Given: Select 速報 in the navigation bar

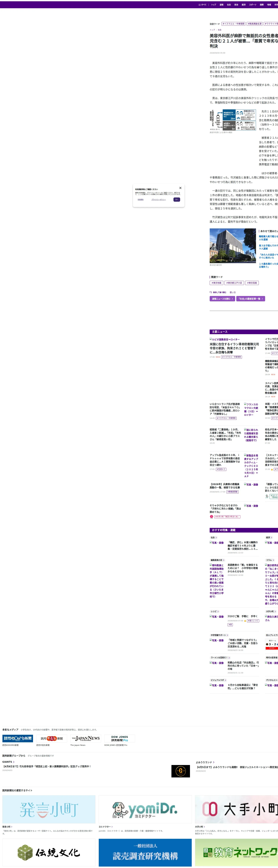Looking at the screenshot, I should point(221,5).
